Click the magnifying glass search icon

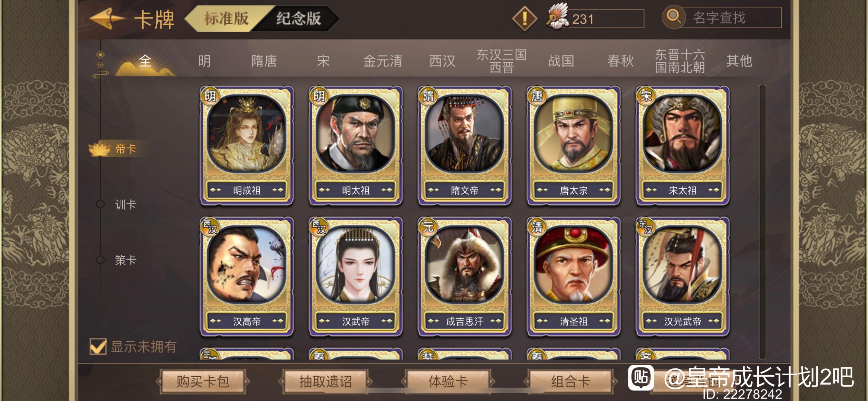tap(674, 17)
